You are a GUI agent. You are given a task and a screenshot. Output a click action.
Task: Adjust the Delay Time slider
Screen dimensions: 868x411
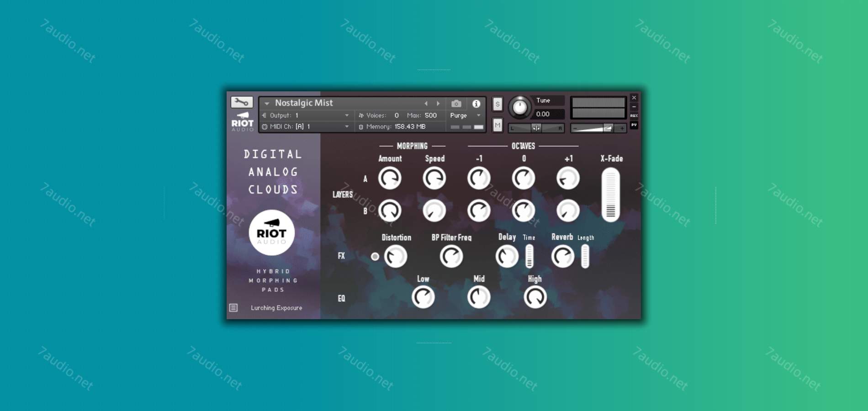[x=529, y=256]
